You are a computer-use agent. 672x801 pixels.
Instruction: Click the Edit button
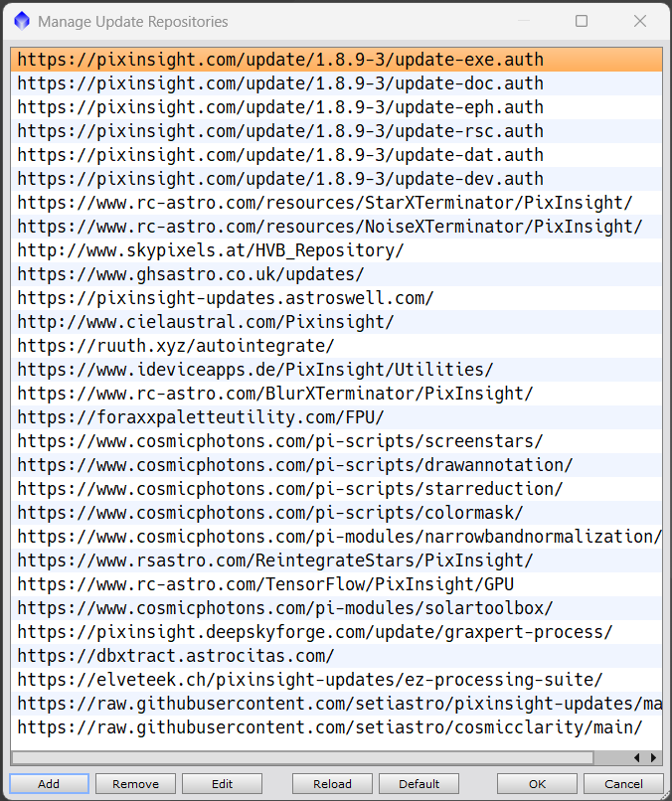click(x=222, y=784)
